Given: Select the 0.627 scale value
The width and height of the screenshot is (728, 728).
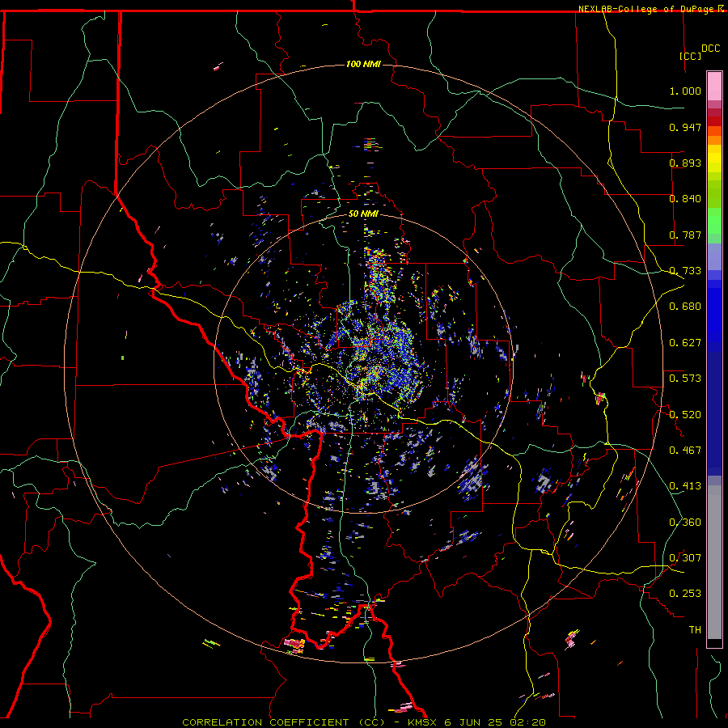Looking at the screenshot, I should (x=685, y=343).
